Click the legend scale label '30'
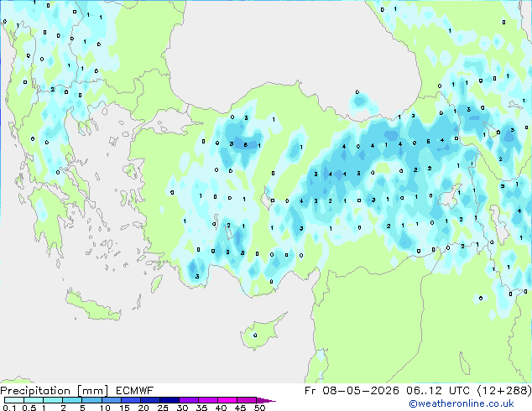Image resolution: width=532 pixels, height=411 pixels. click(x=182, y=408)
